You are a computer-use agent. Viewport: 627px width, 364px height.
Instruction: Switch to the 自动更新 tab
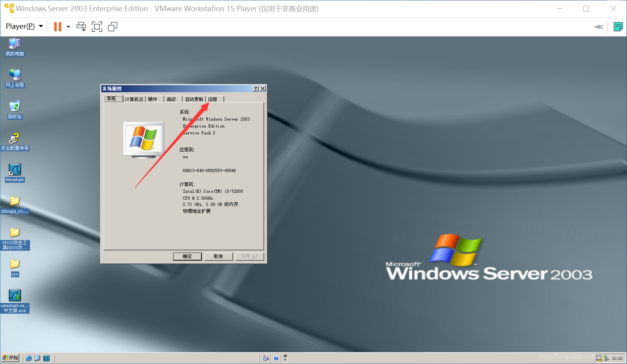194,99
